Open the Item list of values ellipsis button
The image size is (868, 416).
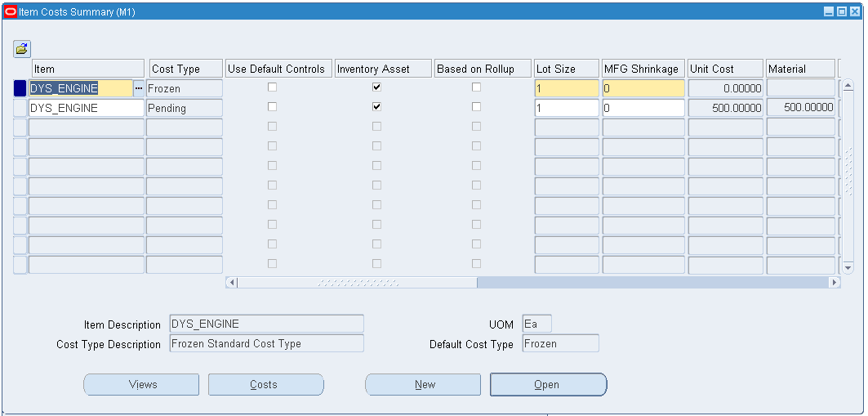point(138,88)
